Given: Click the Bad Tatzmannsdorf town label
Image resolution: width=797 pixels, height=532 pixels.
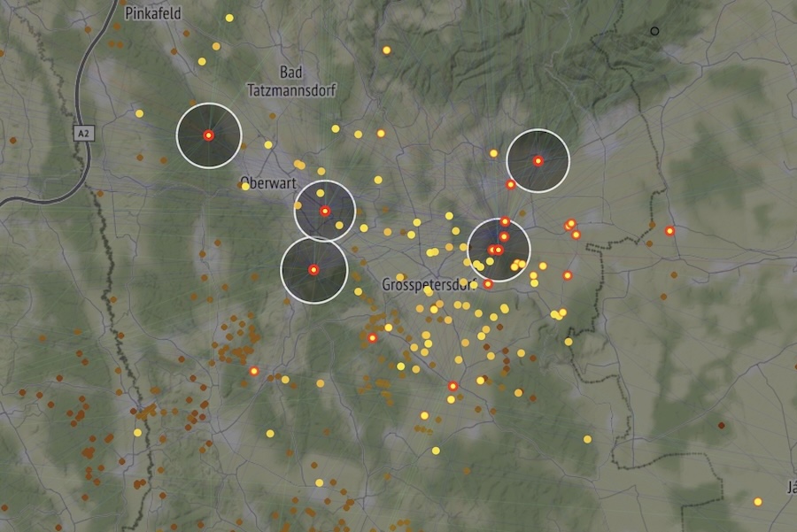Looking at the screenshot, I should [290, 81].
